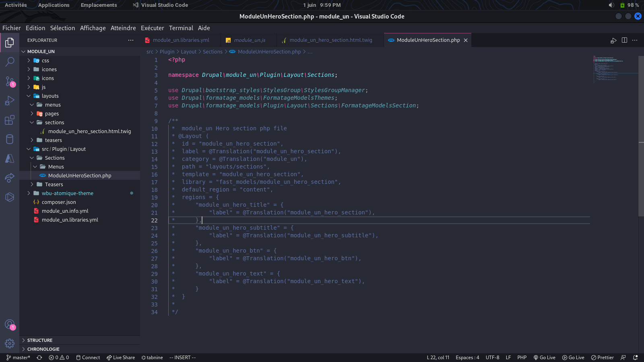Split the editor to the right
Image resolution: width=644 pixels, height=362 pixels.
[x=624, y=40]
